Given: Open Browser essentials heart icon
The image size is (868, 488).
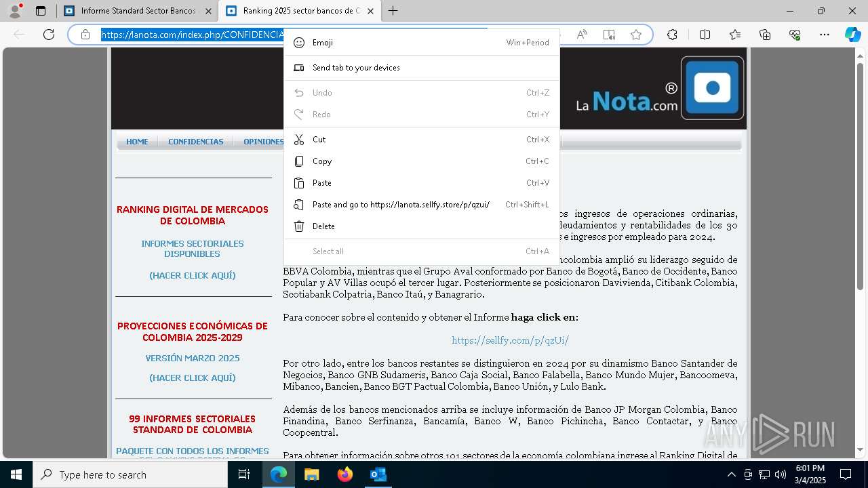Looking at the screenshot, I should [795, 35].
